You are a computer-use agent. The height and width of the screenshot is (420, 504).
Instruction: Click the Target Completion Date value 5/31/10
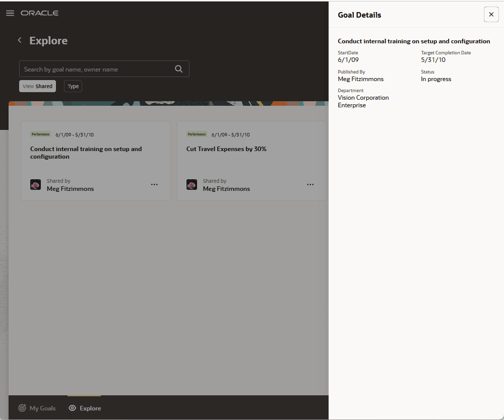coord(433,60)
